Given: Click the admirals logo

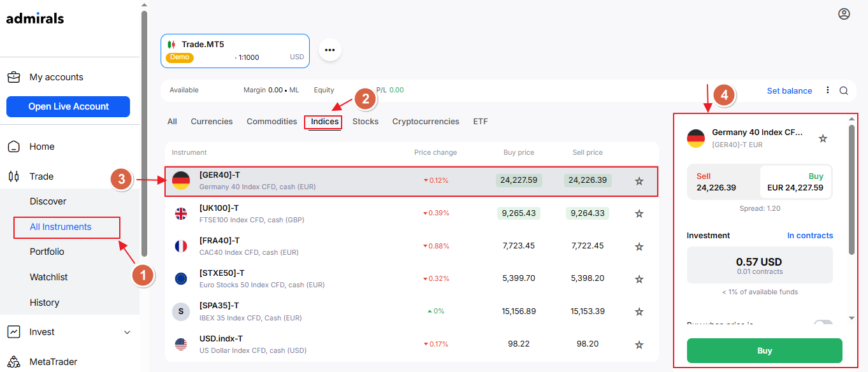Looking at the screenshot, I should pyautogui.click(x=35, y=18).
